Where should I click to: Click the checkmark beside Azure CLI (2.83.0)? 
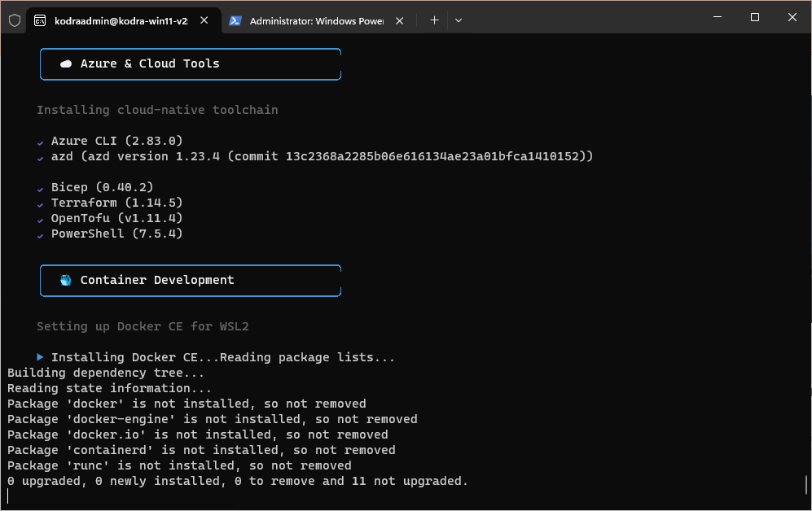pyautogui.click(x=40, y=141)
